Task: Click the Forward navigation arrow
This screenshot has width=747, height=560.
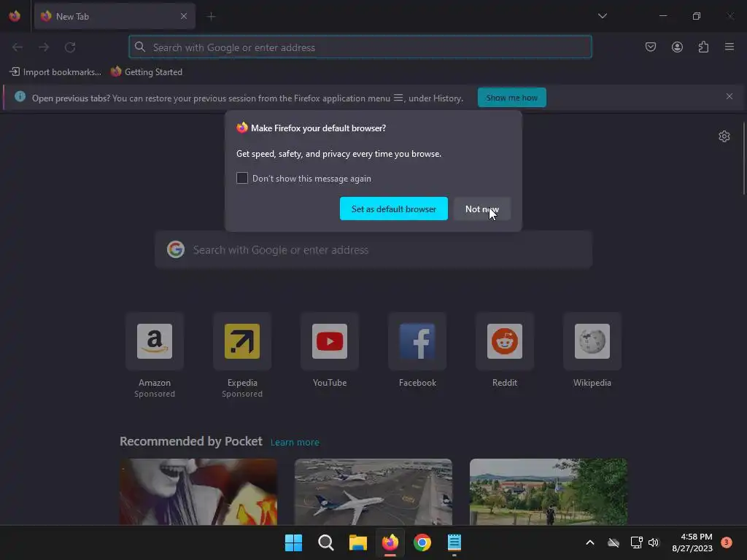Action: [x=44, y=47]
